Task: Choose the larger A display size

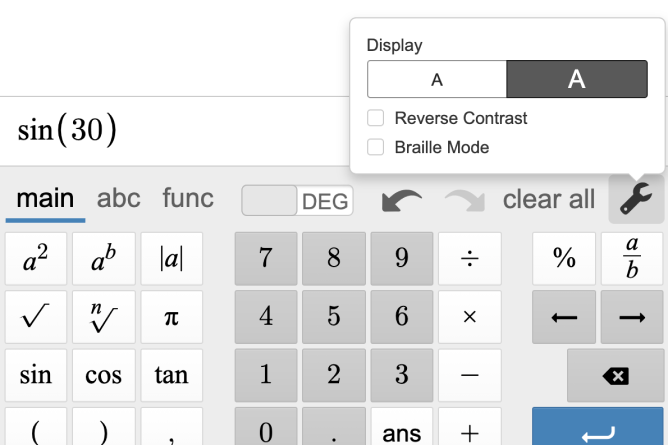Action: point(576,79)
